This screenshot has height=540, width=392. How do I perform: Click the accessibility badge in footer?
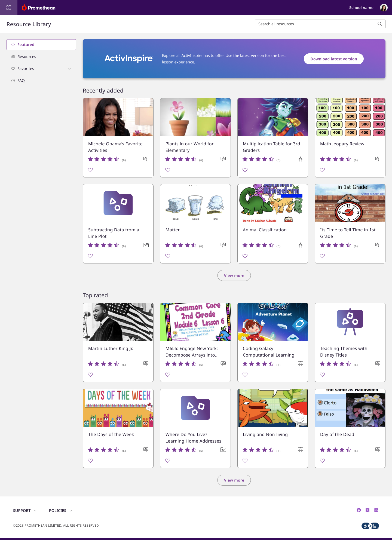point(370,526)
